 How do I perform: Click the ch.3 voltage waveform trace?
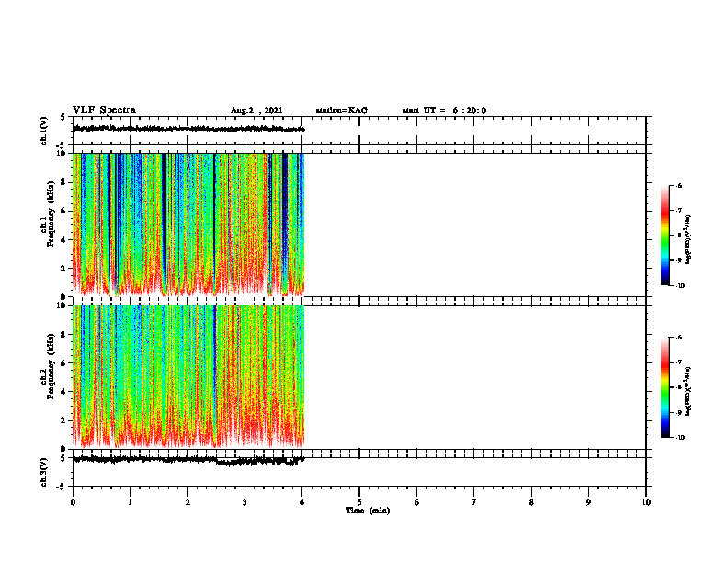click(x=188, y=460)
